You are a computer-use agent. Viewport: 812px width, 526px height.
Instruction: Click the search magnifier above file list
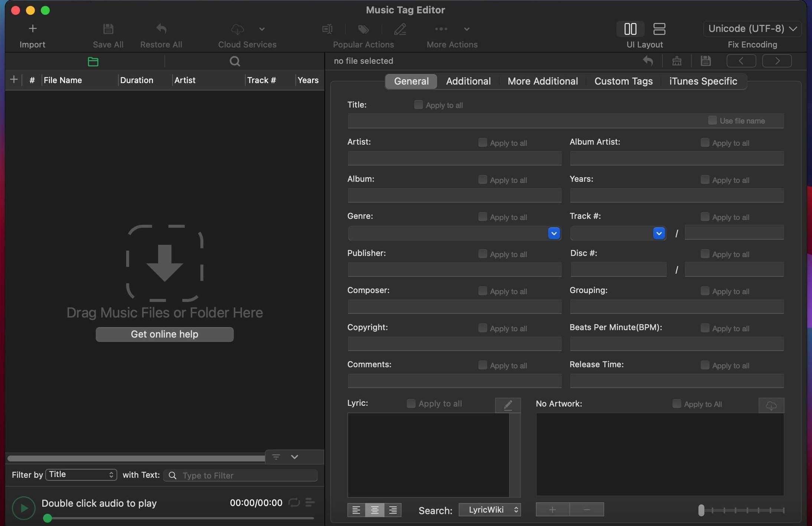coord(235,61)
